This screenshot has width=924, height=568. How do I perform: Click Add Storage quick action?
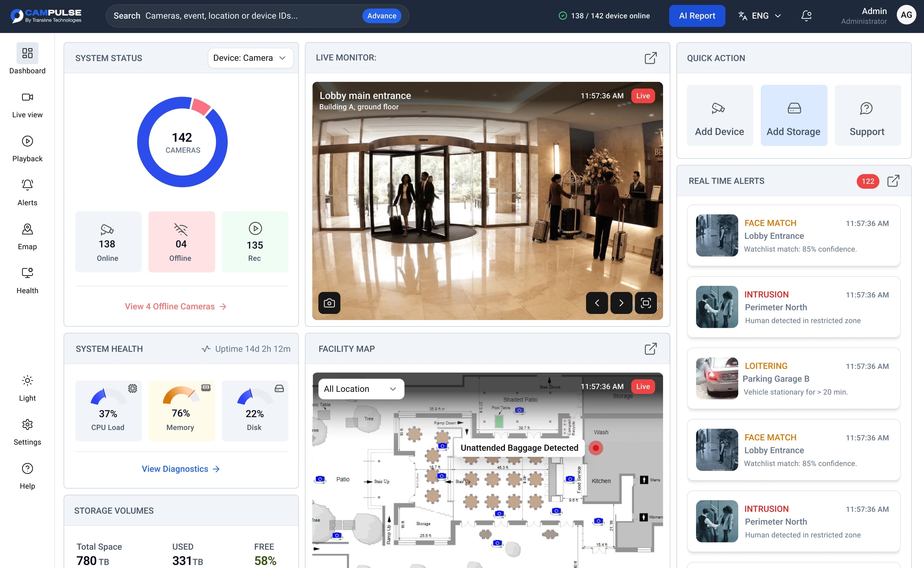794,115
